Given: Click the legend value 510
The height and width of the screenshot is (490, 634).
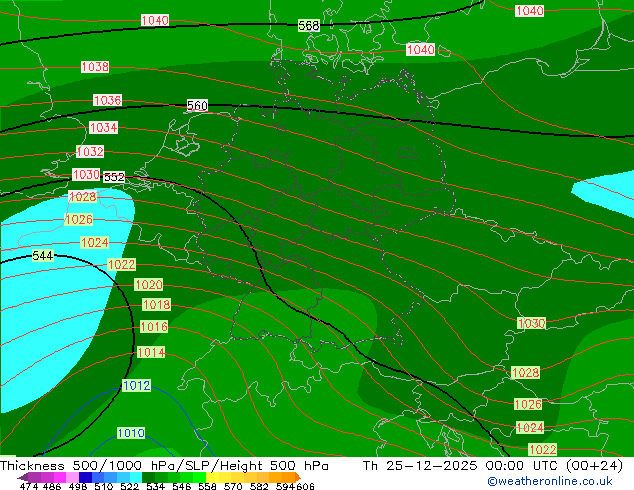Looking at the screenshot, I should click(104, 486).
